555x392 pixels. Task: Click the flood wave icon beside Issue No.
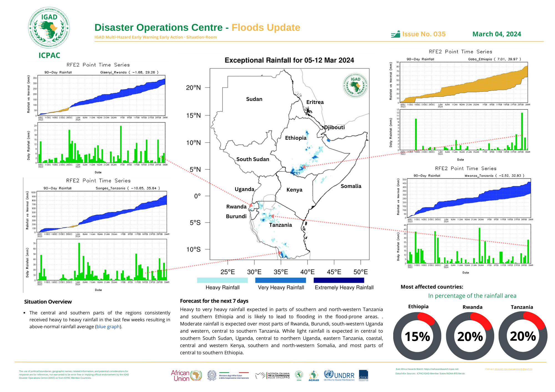[395, 34]
